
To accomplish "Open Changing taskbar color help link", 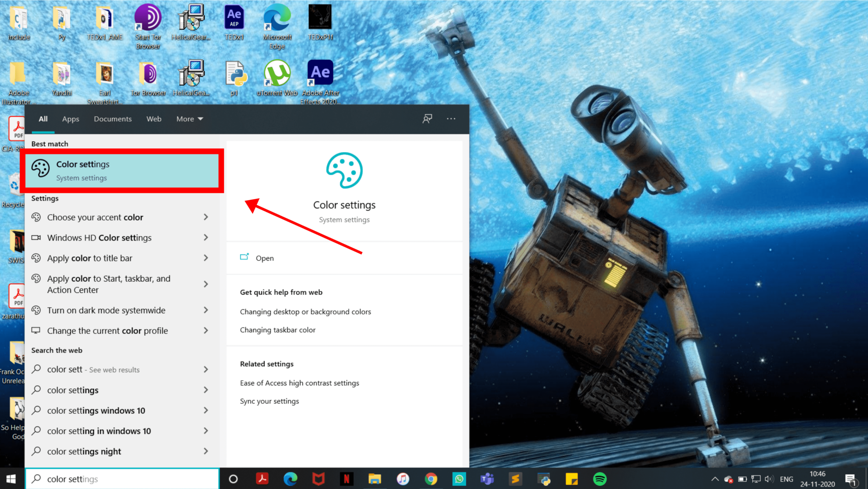I will (x=278, y=330).
